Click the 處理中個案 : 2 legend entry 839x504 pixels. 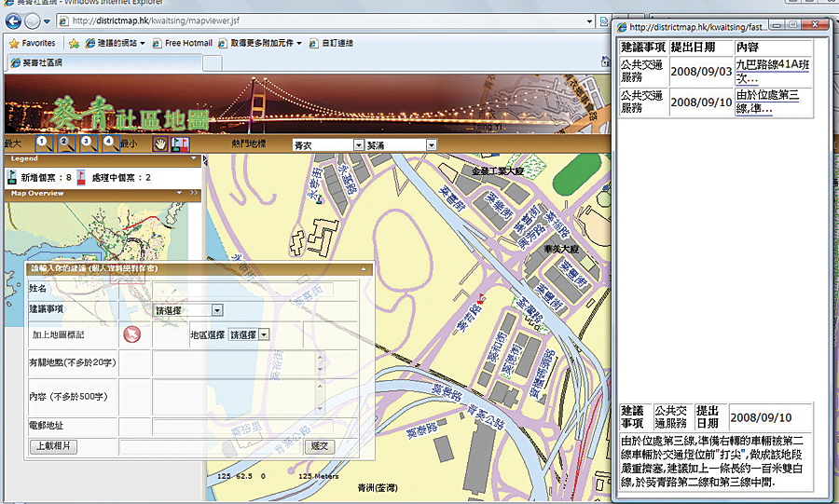114,177
